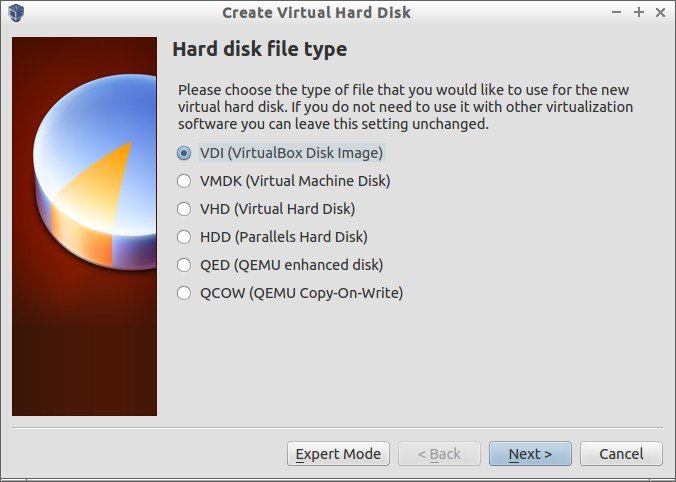Maximize the dialog with plus icon
This screenshot has height=482, width=676.
(639, 13)
